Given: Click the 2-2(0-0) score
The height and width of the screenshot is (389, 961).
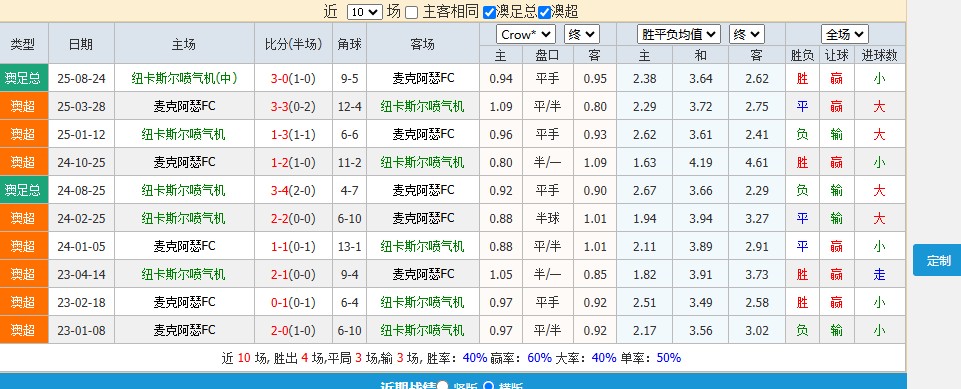Looking at the screenshot, I should (x=293, y=218).
